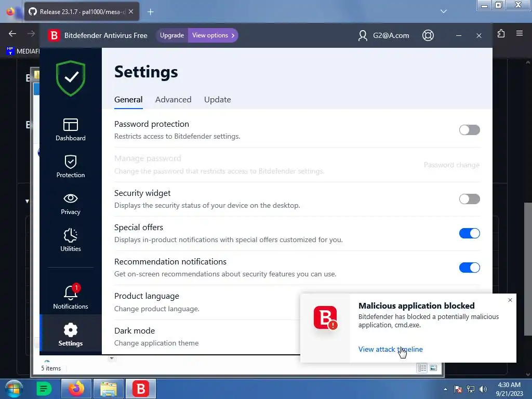This screenshot has height=399, width=532.
Task: Click the Windows Start orb
Action: click(x=14, y=389)
